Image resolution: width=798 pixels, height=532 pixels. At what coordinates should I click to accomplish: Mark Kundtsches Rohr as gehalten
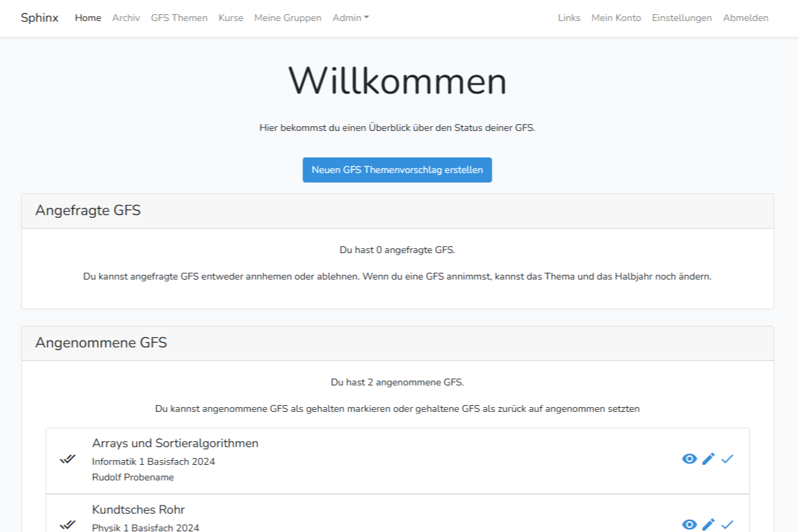727,525
